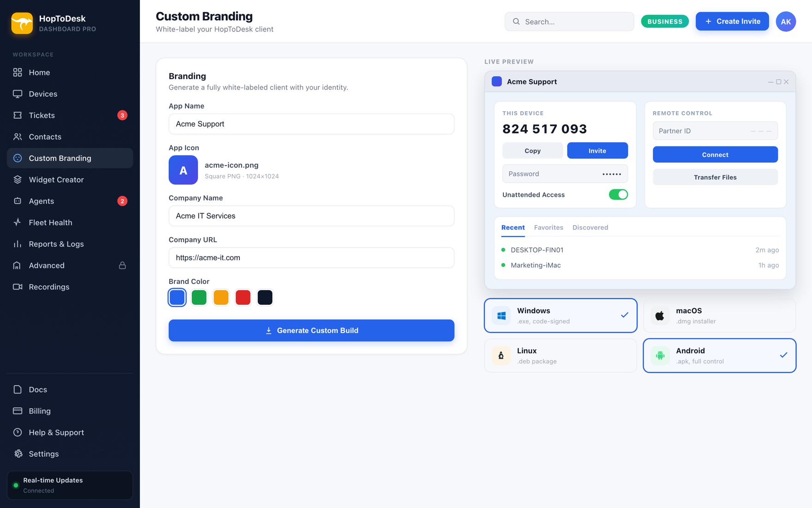The image size is (812, 508).
Task: Click the acme-icon.png app icon thumbnail
Action: pyautogui.click(x=183, y=170)
